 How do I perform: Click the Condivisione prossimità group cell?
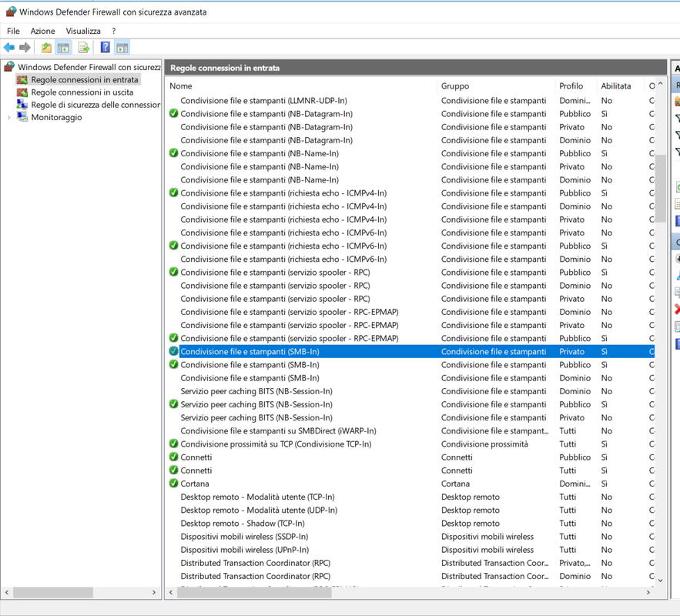[x=484, y=444]
